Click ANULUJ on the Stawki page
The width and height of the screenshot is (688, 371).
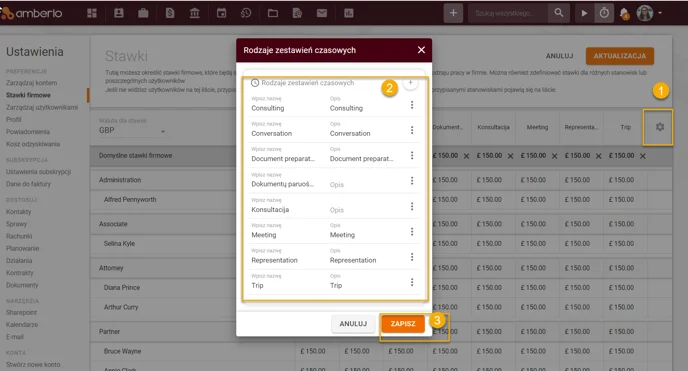559,56
